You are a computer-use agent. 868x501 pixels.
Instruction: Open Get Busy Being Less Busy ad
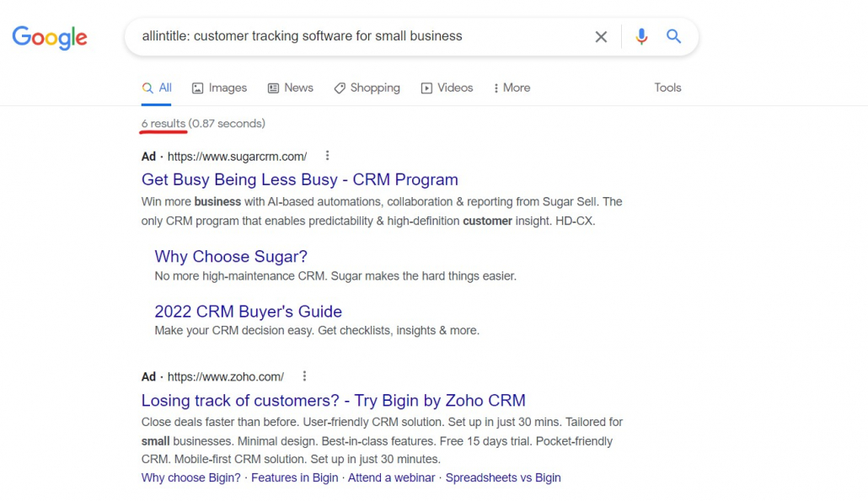coord(299,179)
